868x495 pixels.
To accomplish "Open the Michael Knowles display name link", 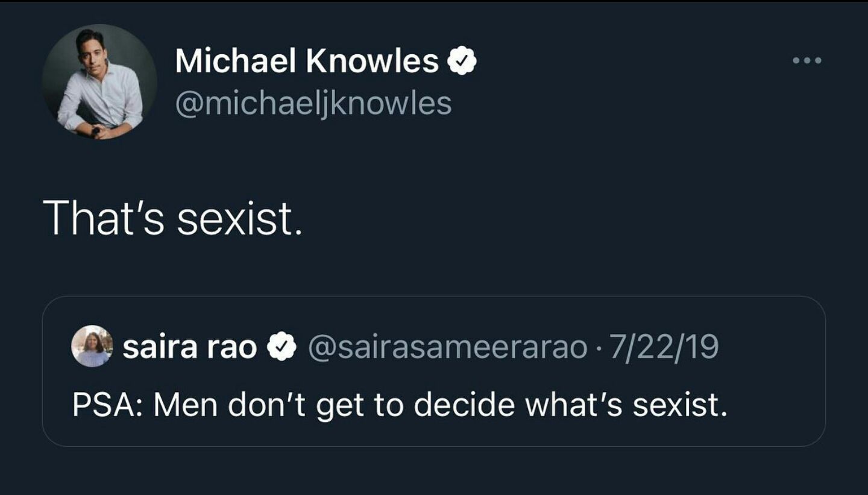I will [306, 61].
